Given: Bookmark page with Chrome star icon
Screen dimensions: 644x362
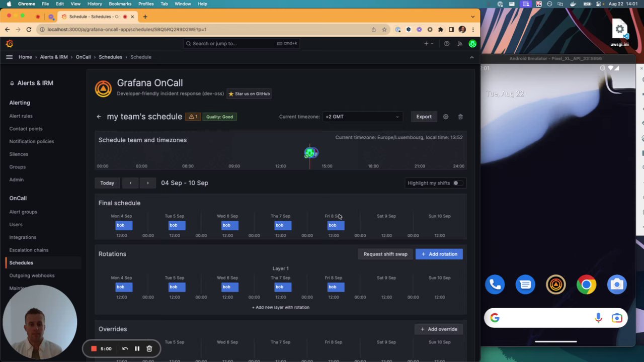Looking at the screenshot, I should coord(384,30).
